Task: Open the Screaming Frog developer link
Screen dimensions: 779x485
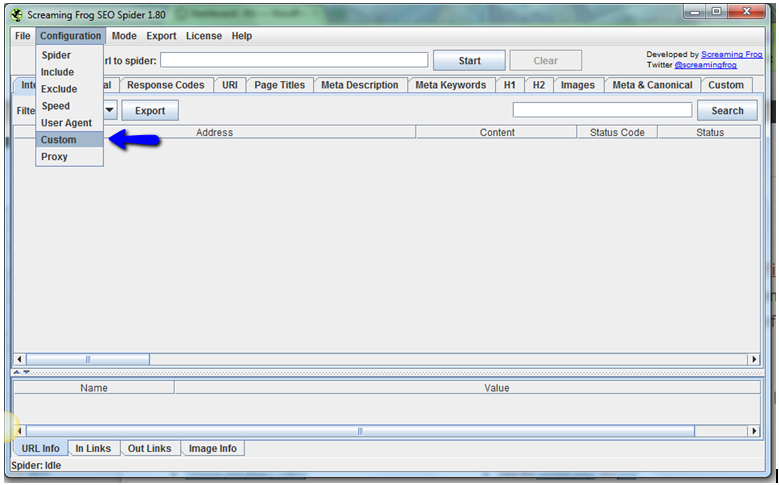Action: pos(730,54)
